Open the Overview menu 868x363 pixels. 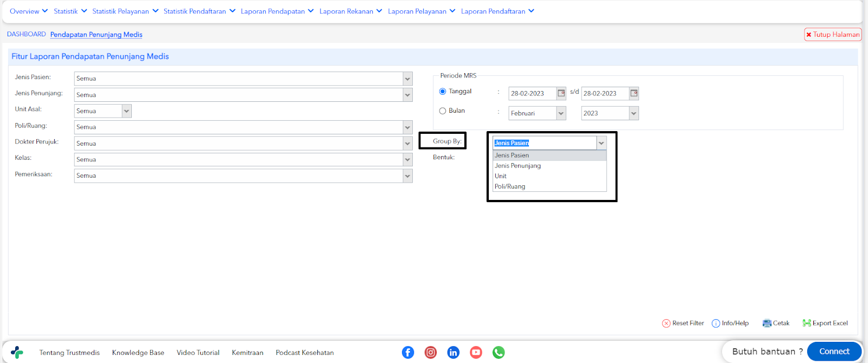pyautogui.click(x=29, y=11)
